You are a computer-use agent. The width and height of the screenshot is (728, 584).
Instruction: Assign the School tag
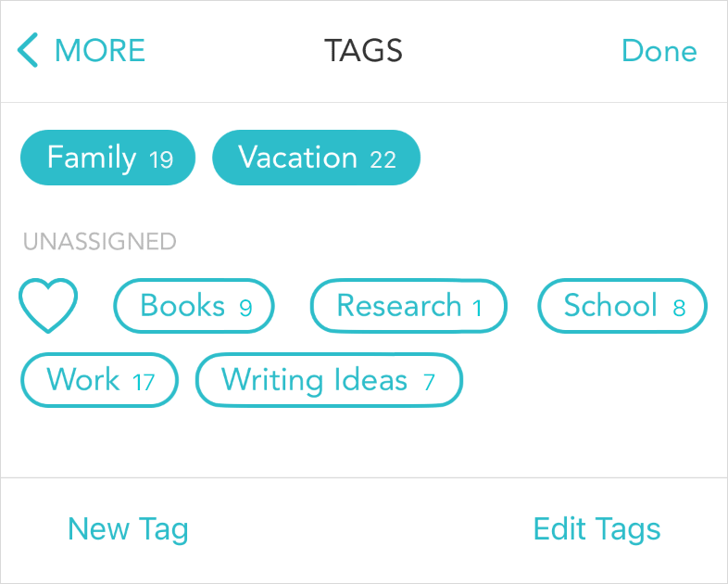(622, 306)
